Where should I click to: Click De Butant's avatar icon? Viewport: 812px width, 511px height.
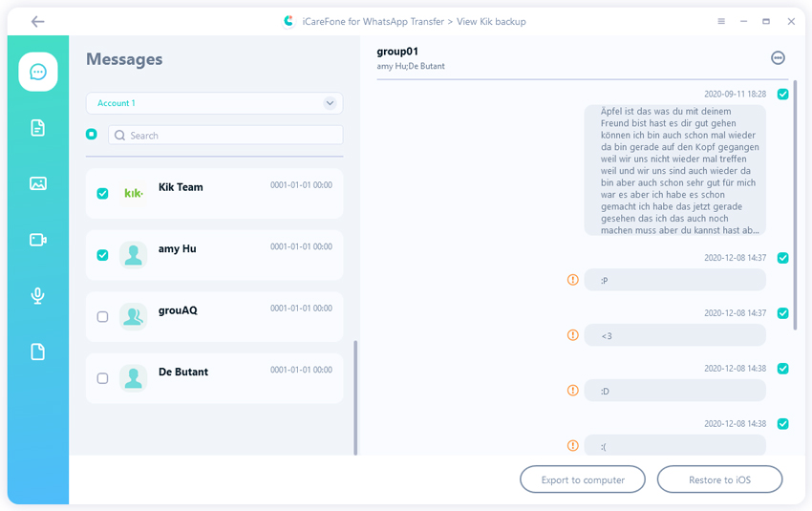[133, 378]
